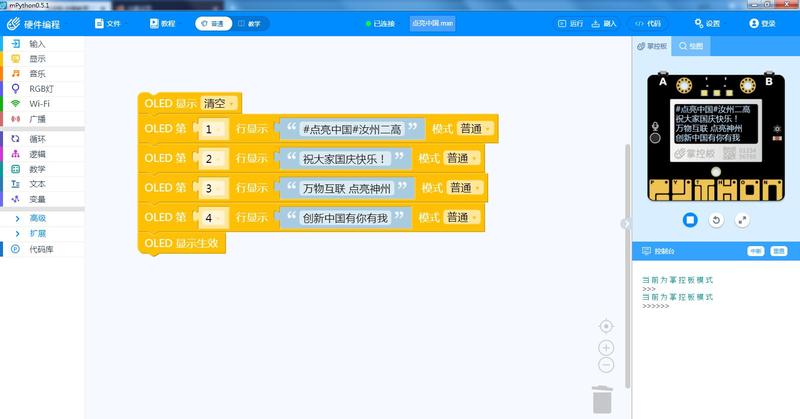This screenshot has width=800, height=419.
Task: Open the 设置 settings gear
Action: pos(705,23)
